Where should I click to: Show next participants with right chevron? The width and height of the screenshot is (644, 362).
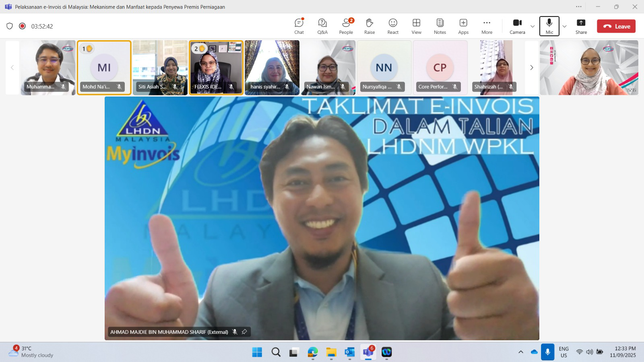tap(531, 68)
